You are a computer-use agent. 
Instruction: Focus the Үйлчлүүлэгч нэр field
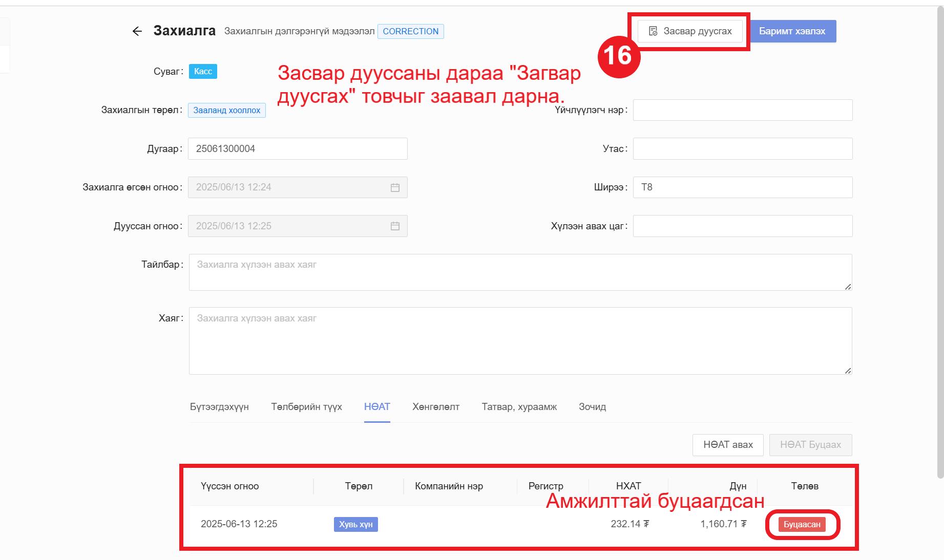click(742, 110)
